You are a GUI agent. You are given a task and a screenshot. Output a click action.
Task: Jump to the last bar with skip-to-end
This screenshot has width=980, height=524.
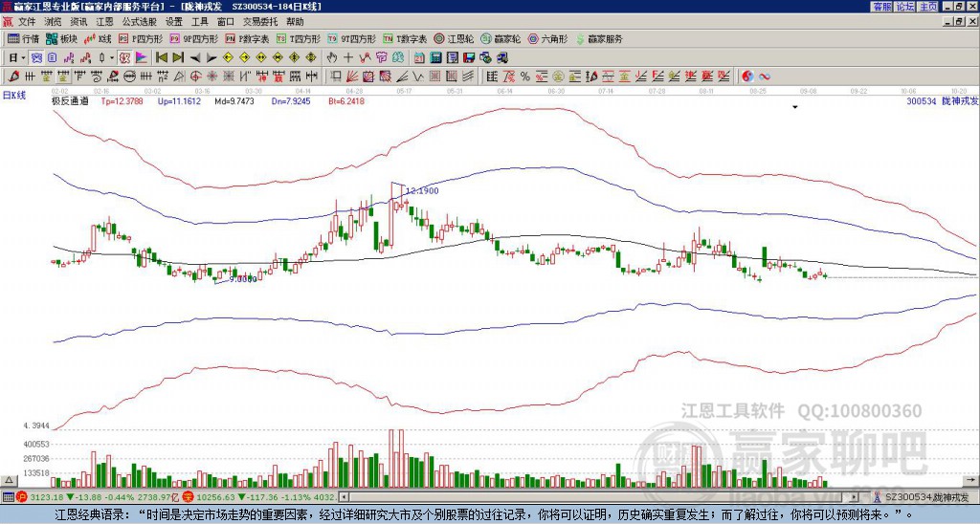[x=178, y=58]
